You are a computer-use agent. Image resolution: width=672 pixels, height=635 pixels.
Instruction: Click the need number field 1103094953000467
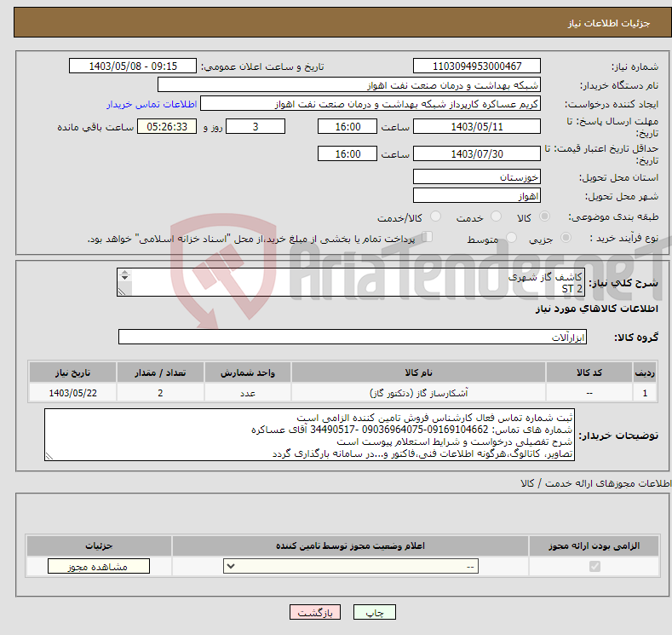[x=477, y=66]
